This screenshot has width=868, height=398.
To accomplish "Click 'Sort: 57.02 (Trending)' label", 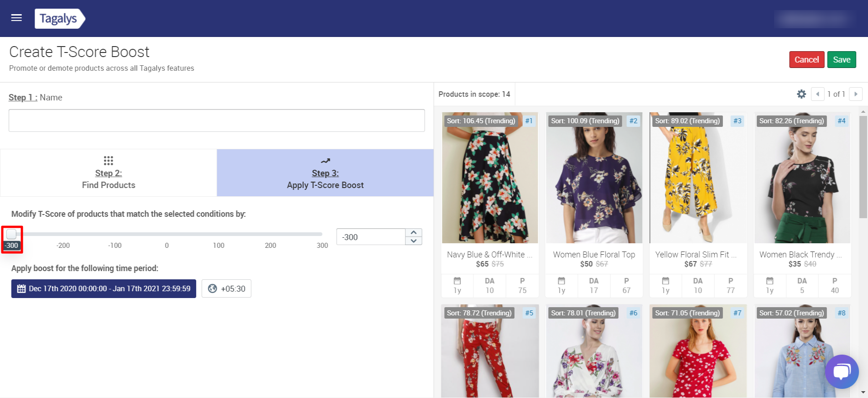I will click(791, 313).
